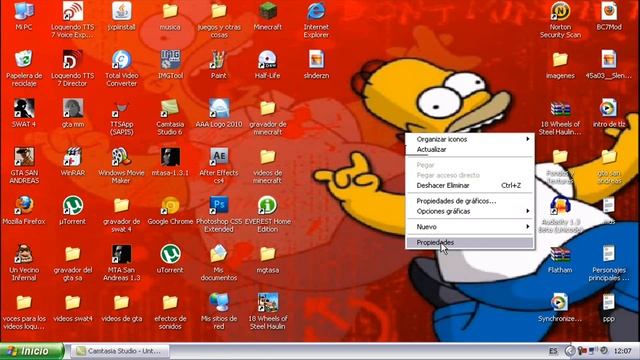Choose Deshacer Eliminar menu entry
640x360 pixels.
470,185
